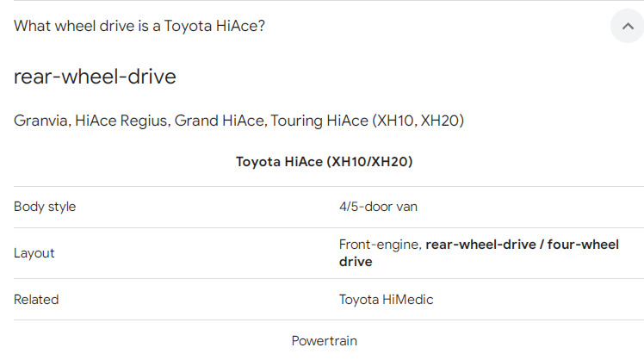
Task: Click the '4/5-door van' value
Action: [x=378, y=207]
